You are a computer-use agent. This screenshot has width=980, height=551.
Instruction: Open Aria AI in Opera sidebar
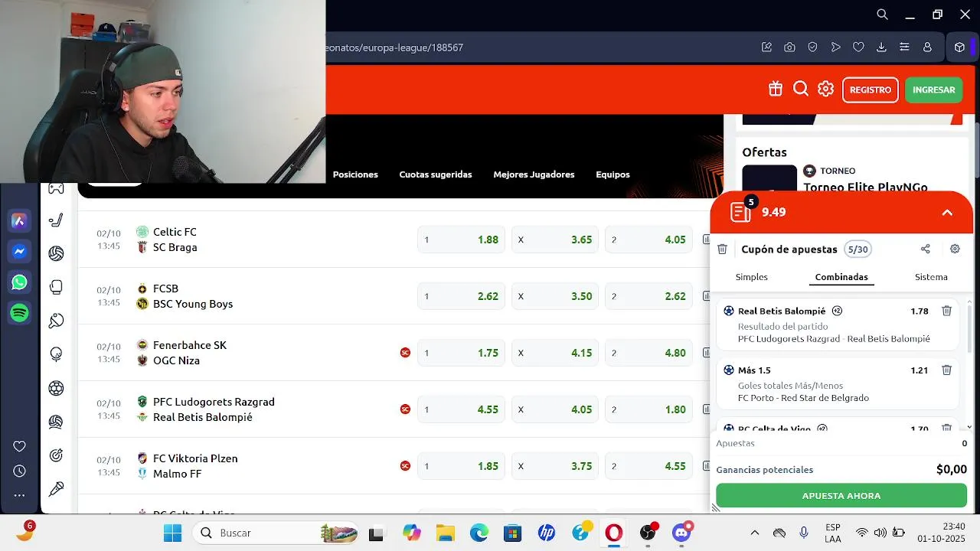click(x=19, y=221)
